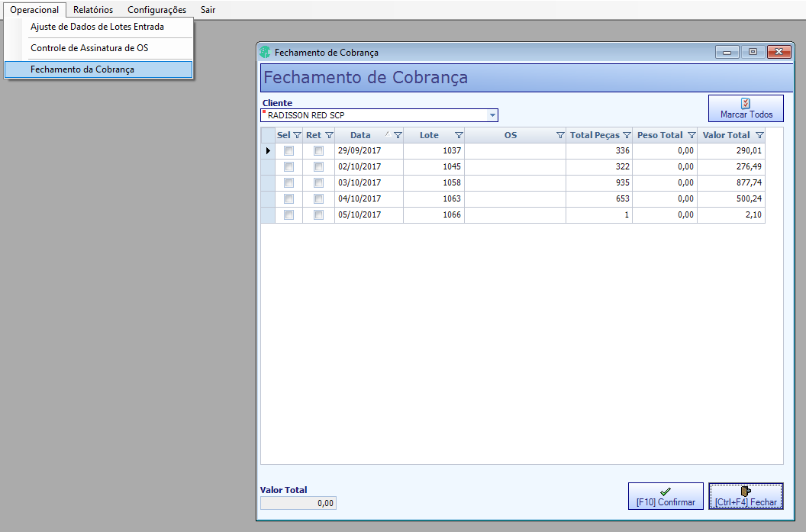Click the filter icon on Sel column
The image size is (806, 532).
point(297,136)
